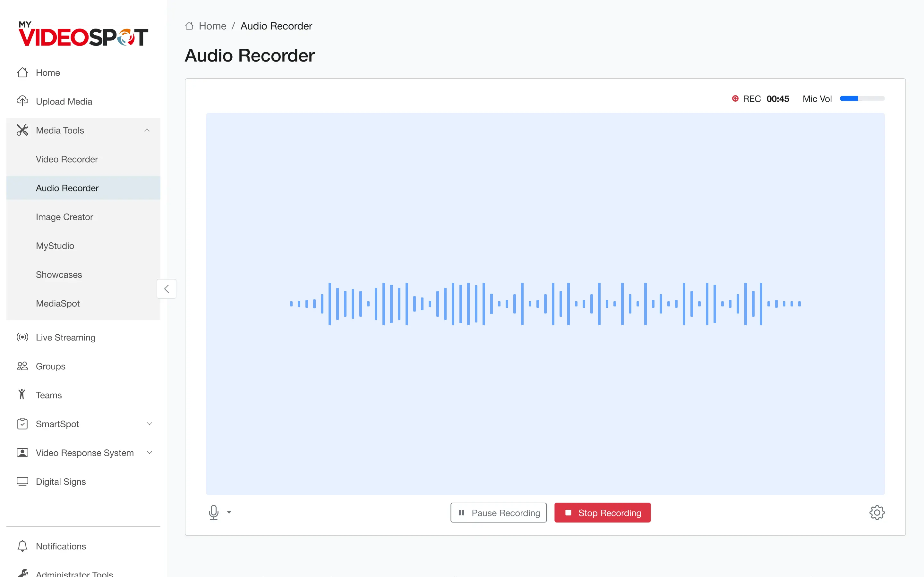Select the Teams sidebar icon
The height and width of the screenshot is (577, 924).
pyautogui.click(x=22, y=395)
